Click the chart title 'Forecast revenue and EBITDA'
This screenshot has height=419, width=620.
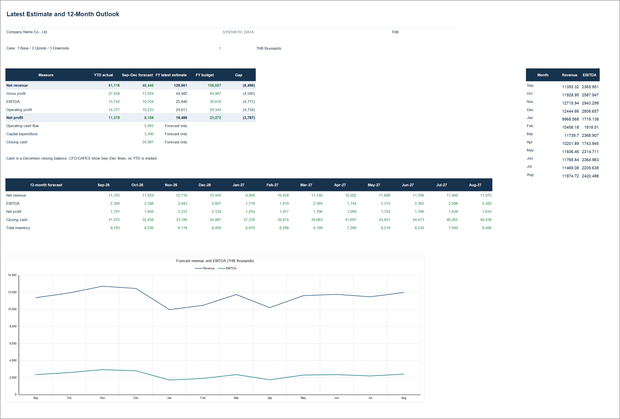pos(215,261)
